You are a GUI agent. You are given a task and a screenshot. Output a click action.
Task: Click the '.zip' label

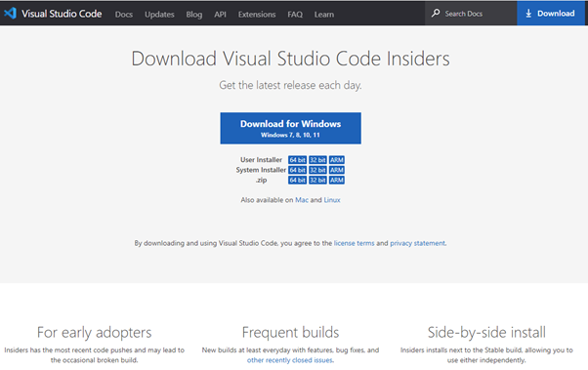[262, 180]
